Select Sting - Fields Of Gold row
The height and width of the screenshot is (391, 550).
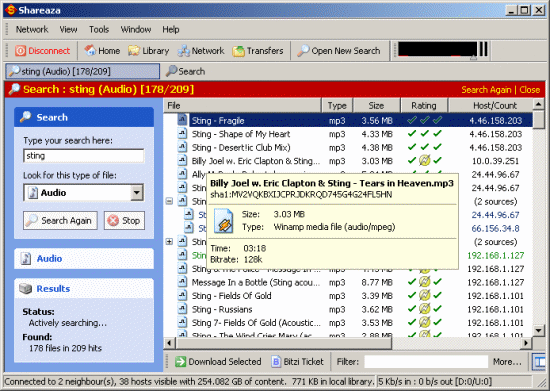coord(348,296)
